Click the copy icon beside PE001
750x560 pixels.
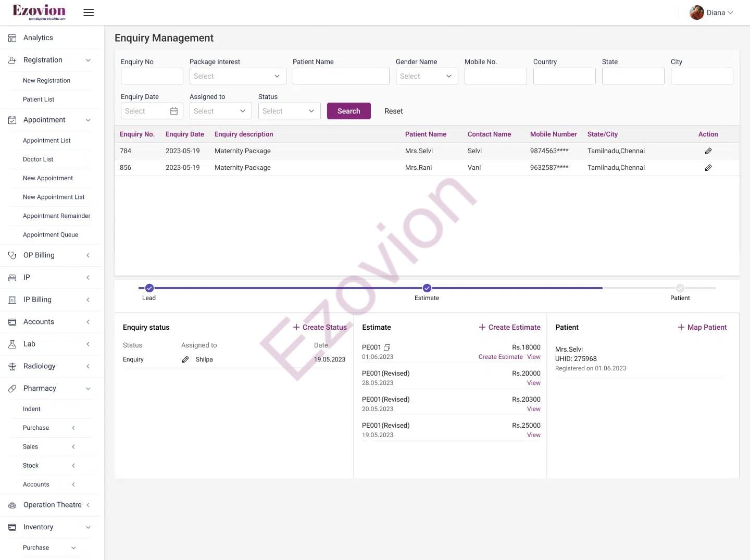pos(387,347)
